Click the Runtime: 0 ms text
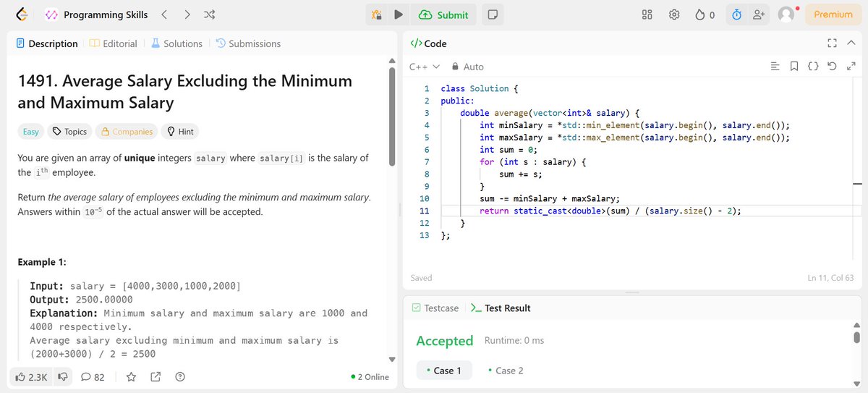 pos(514,340)
